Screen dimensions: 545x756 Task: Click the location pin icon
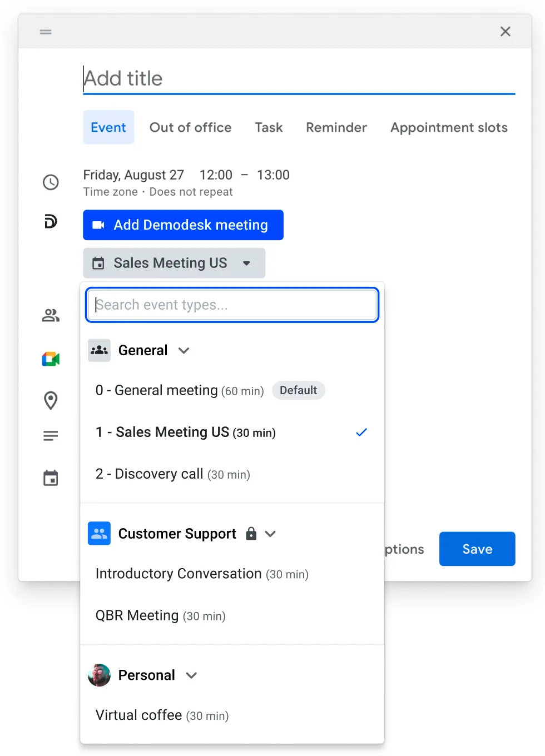tap(51, 400)
